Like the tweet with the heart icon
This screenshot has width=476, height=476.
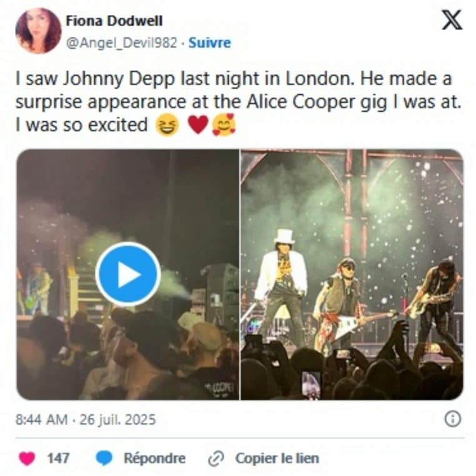pyautogui.click(x=27, y=459)
